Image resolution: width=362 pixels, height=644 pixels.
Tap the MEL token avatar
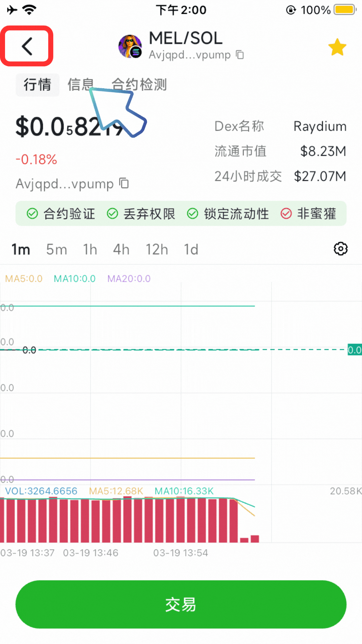click(x=130, y=46)
